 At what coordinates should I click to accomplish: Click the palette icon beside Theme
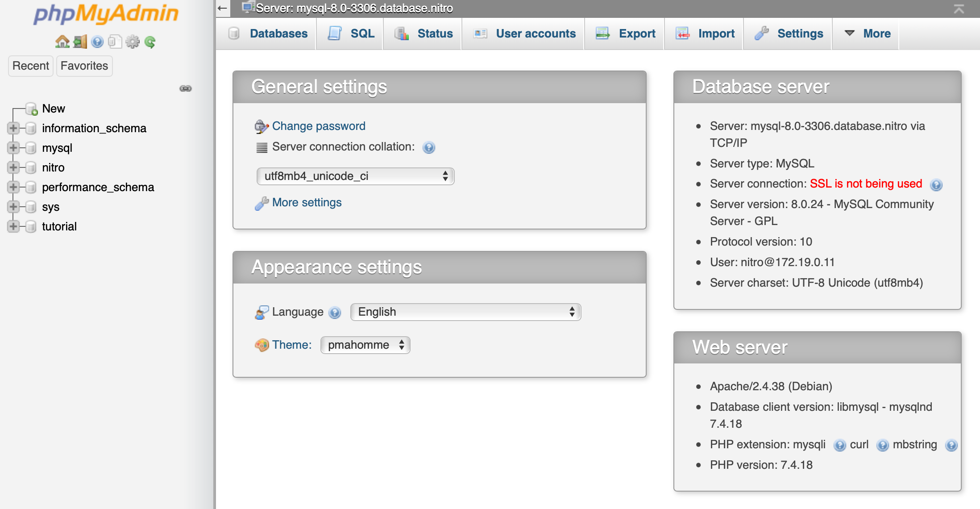pyautogui.click(x=262, y=345)
